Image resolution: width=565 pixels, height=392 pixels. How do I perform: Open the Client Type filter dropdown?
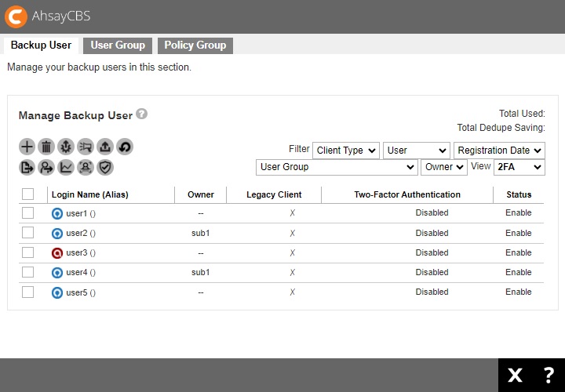click(345, 150)
